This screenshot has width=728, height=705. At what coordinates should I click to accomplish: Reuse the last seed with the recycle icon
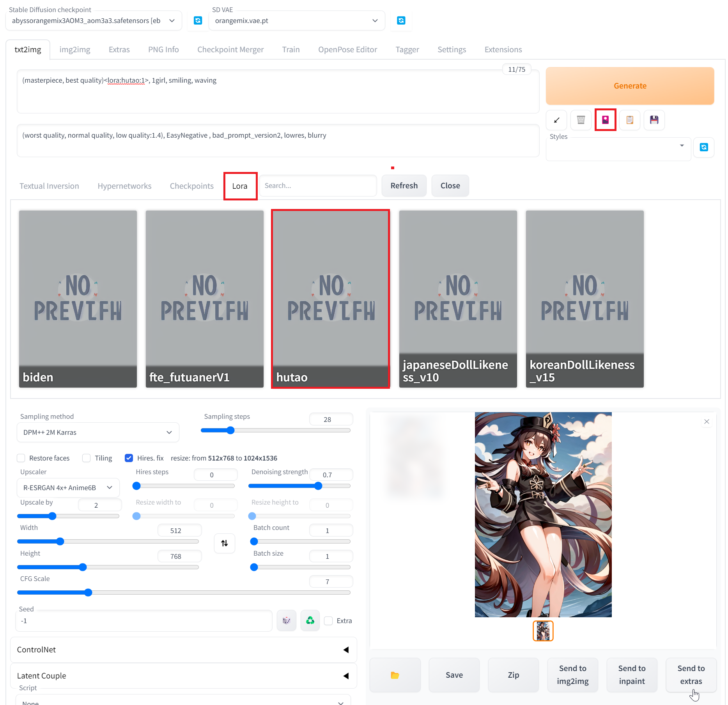[310, 620]
